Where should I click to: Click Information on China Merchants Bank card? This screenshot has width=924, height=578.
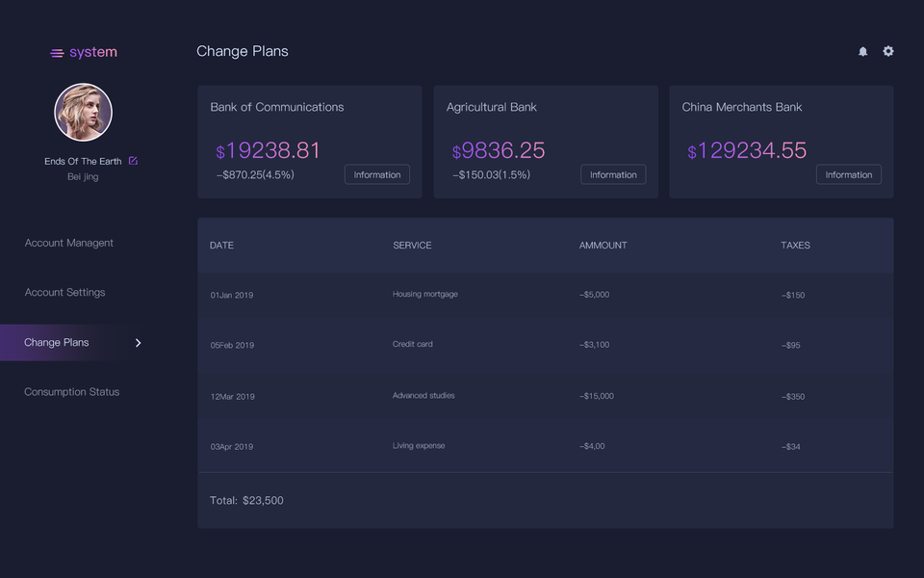(849, 174)
